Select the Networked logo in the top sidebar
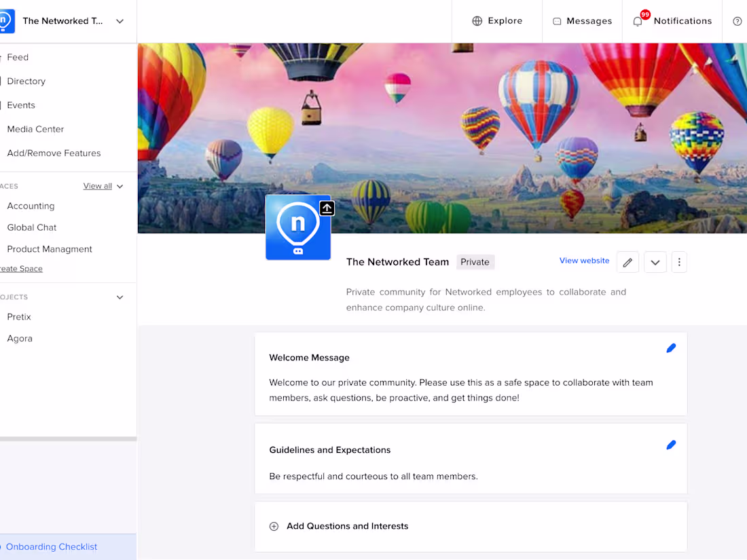The image size is (747, 560). (x=9, y=21)
